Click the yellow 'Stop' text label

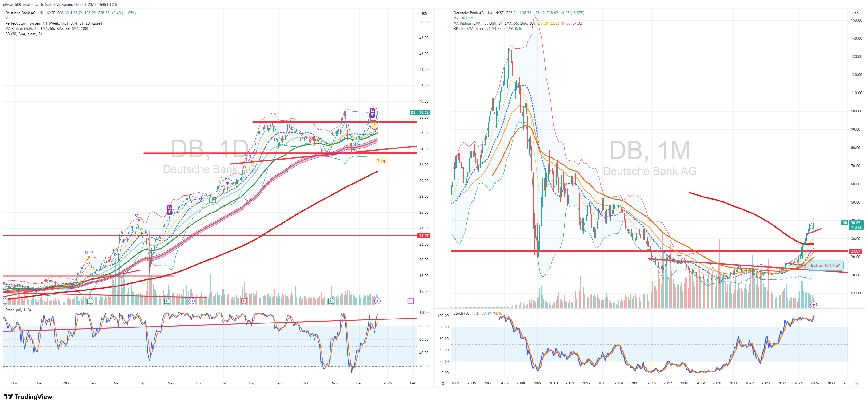click(x=382, y=161)
